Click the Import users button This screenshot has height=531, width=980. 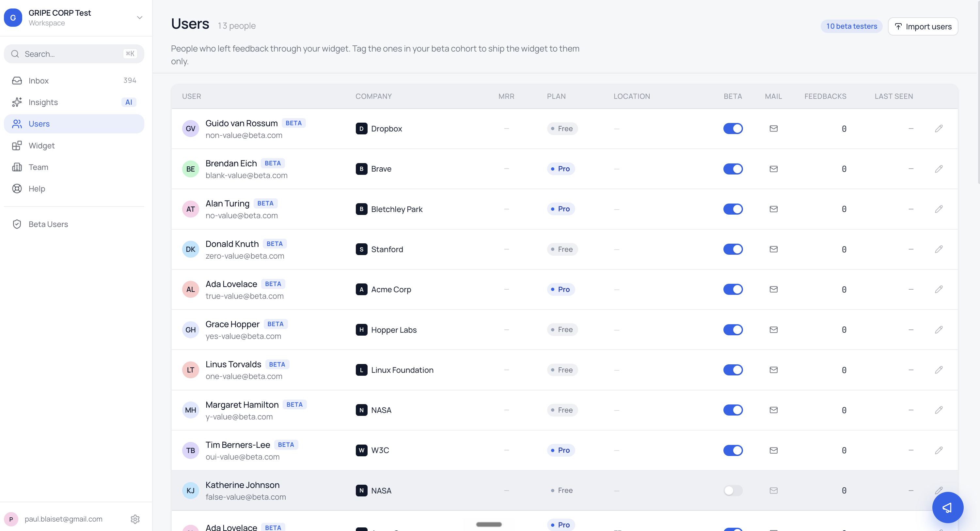tap(923, 26)
